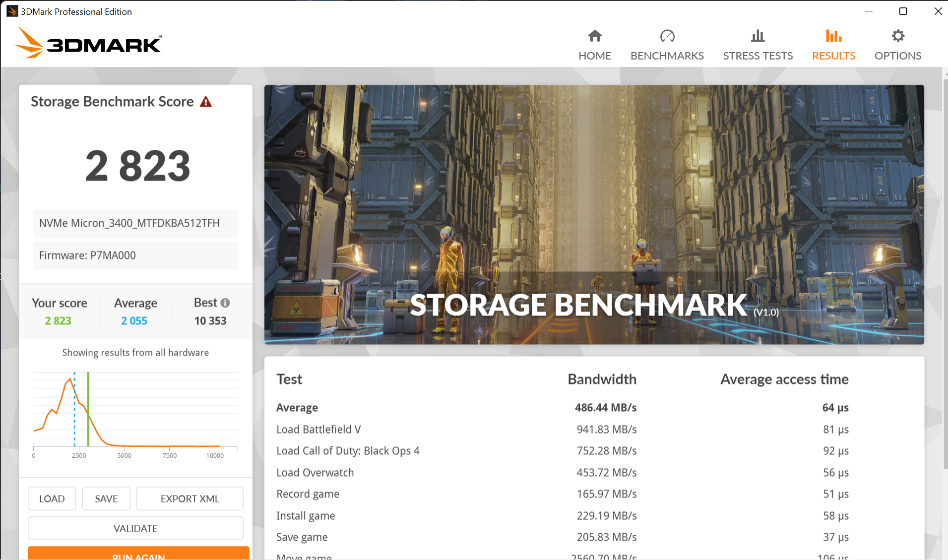The width and height of the screenshot is (948, 560).
Task: Click the Storage Benchmark Score heading
Action: (x=112, y=102)
